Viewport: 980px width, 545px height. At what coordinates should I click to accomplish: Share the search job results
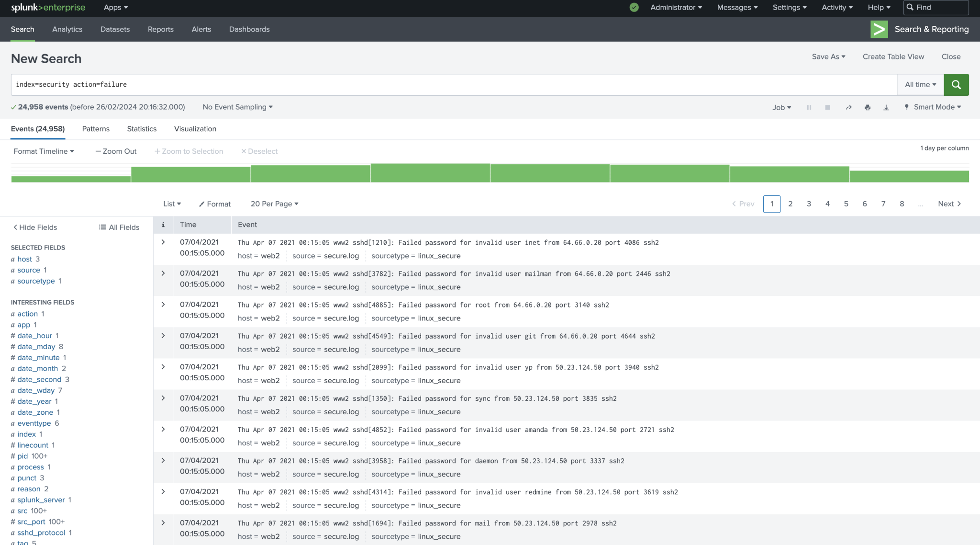pyautogui.click(x=848, y=107)
